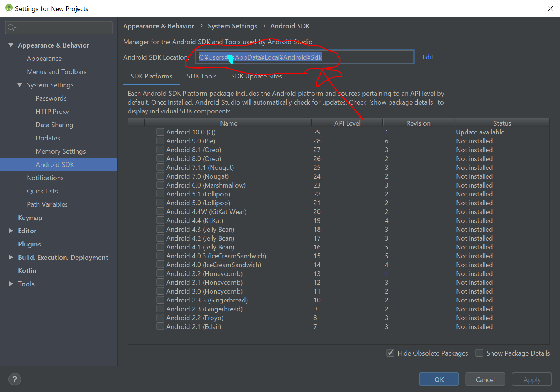Click the Status column header

tap(502, 123)
